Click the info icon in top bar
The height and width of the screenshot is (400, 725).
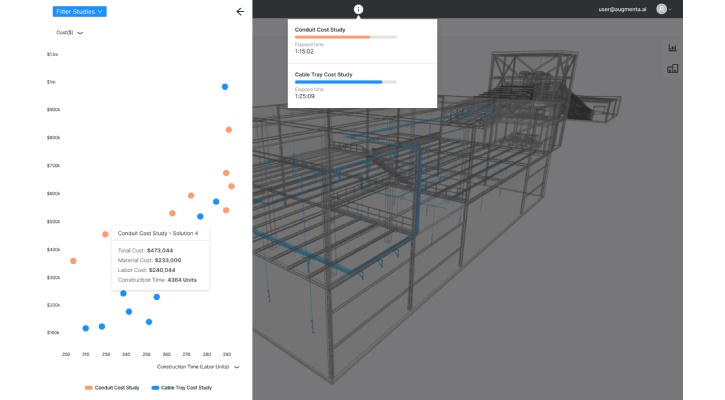click(x=359, y=9)
